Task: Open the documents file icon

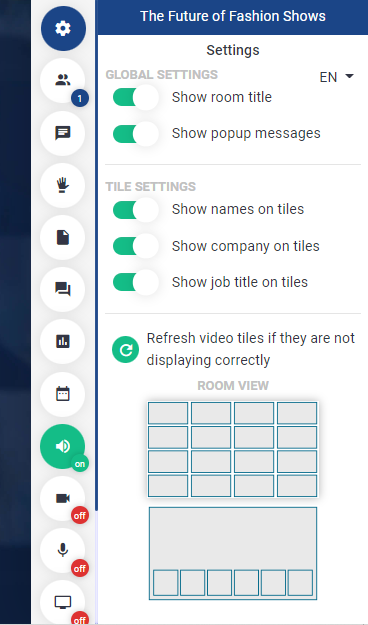Action: 63,238
